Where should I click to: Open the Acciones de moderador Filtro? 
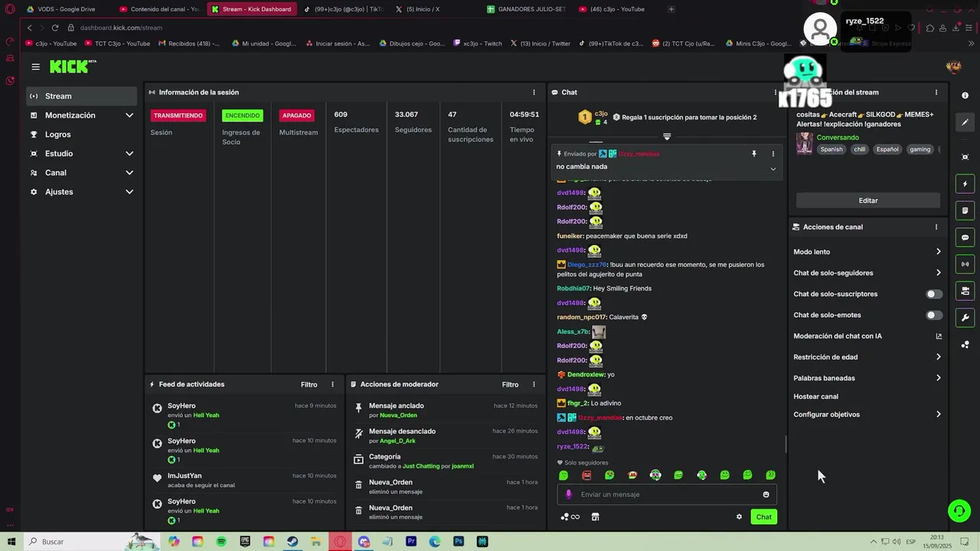pyautogui.click(x=510, y=384)
